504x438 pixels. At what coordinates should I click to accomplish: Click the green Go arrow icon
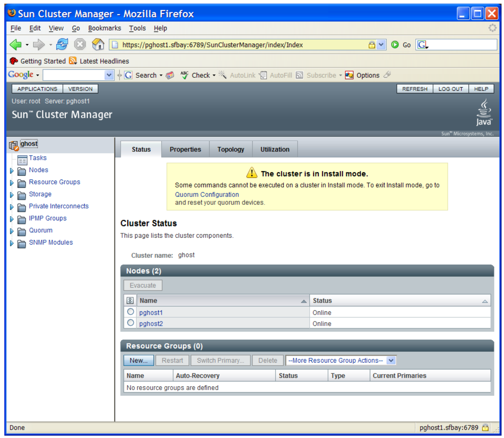click(395, 44)
